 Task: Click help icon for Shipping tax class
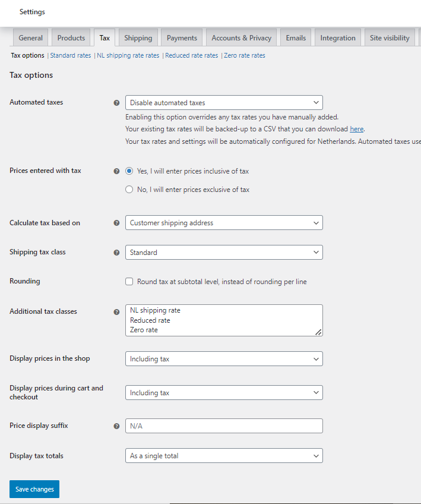point(116,253)
